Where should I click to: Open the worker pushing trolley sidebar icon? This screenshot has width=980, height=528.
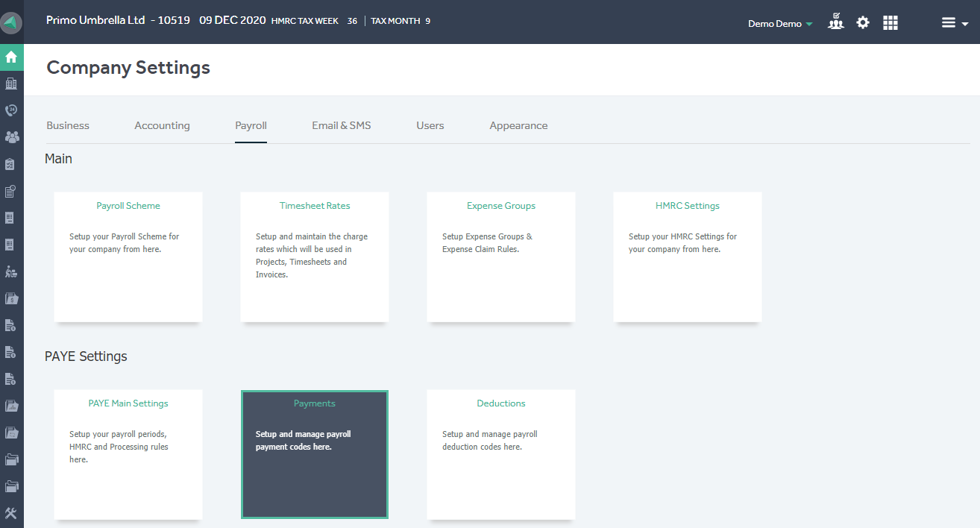tap(11, 271)
